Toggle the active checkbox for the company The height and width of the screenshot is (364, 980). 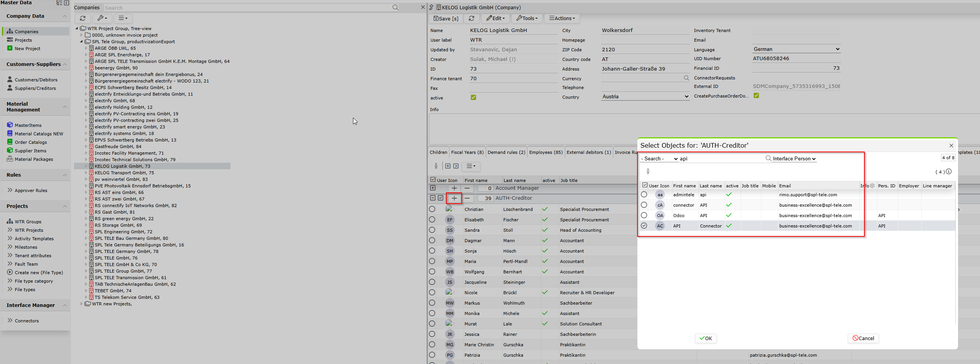point(473,98)
